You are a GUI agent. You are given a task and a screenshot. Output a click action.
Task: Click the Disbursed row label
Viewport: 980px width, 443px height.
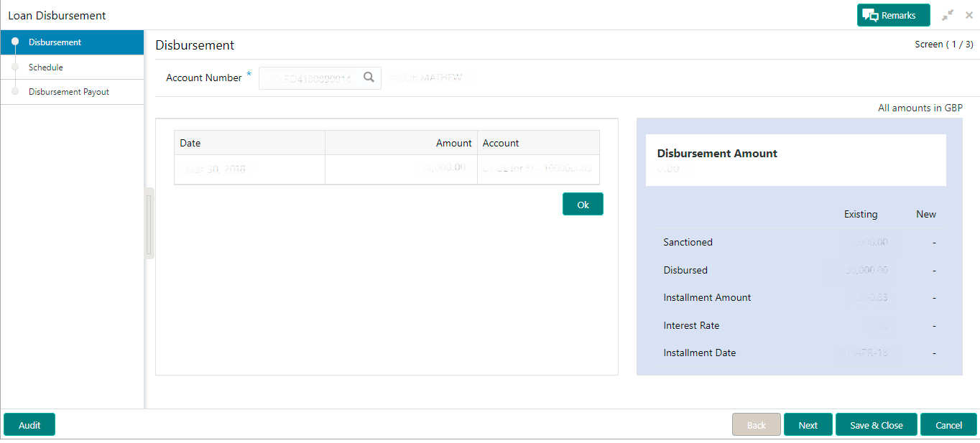pos(685,271)
